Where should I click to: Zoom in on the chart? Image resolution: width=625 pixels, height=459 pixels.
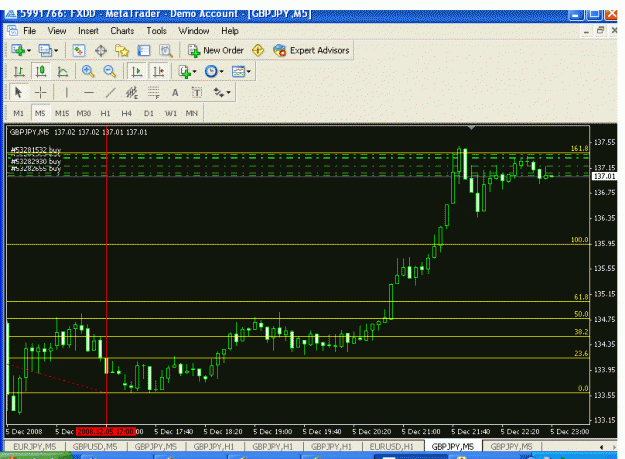pos(88,71)
